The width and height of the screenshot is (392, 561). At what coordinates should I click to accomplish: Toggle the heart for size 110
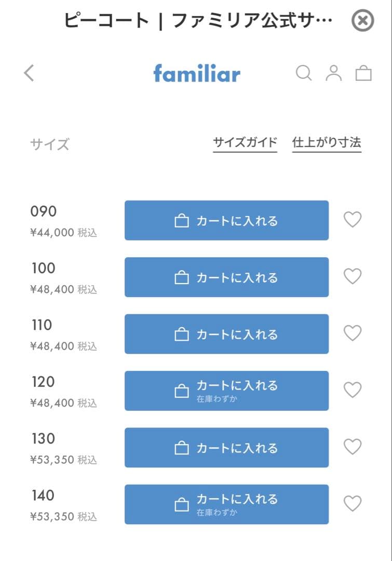click(x=353, y=333)
